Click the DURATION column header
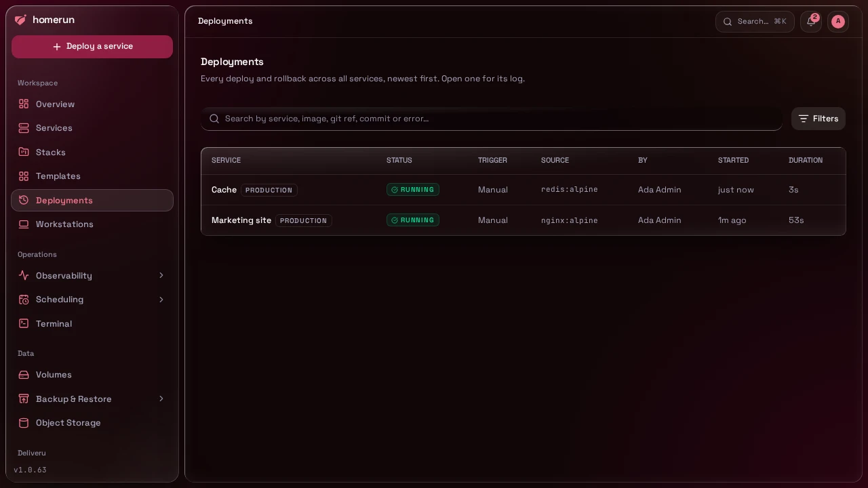This screenshot has height=488, width=868. [x=806, y=160]
